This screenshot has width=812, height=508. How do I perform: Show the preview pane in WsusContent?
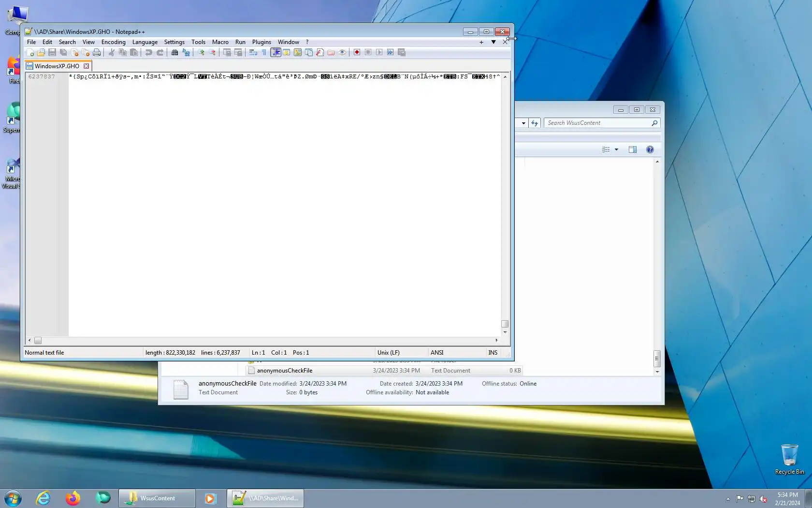click(x=633, y=149)
